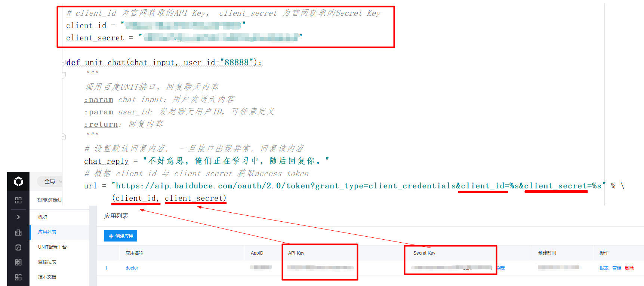The height and width of the screenshot is (286, 644).
Task: Click the def unit_chat function definition line
Action: pyautogui.click(x=164, y=62)
